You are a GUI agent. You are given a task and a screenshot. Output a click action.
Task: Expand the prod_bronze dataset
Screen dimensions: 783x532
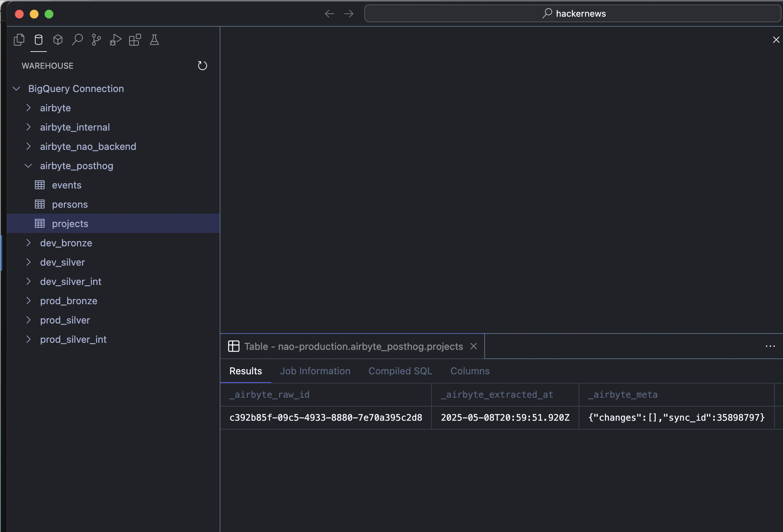(x=28, y=301)
